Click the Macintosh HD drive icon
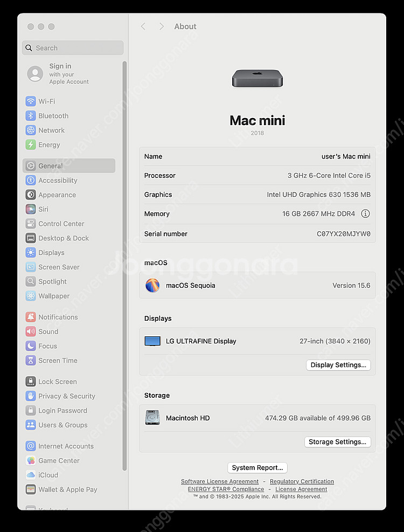 (152, 418)
